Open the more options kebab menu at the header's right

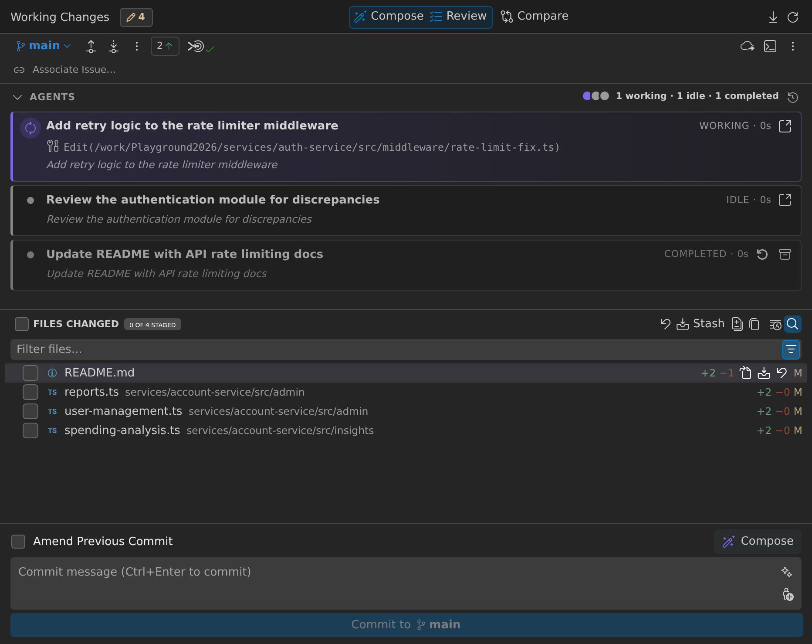pos(793,46)
